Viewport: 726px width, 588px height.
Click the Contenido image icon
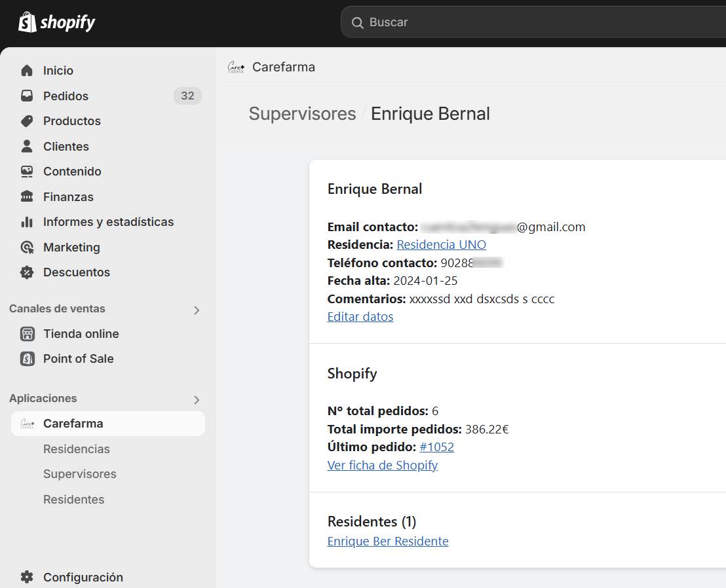[27, 172]
